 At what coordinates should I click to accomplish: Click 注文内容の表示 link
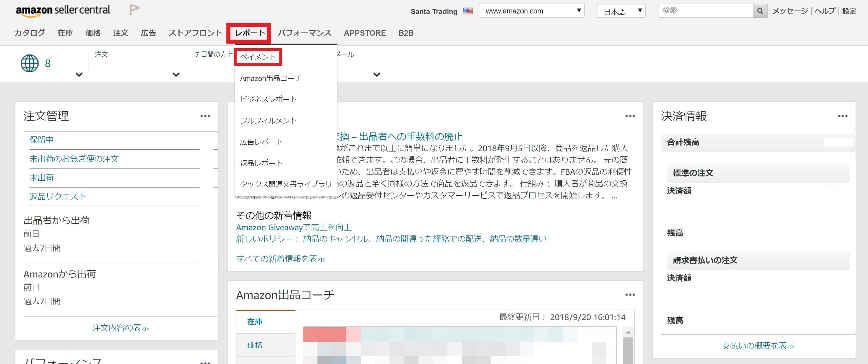(121, 327)
